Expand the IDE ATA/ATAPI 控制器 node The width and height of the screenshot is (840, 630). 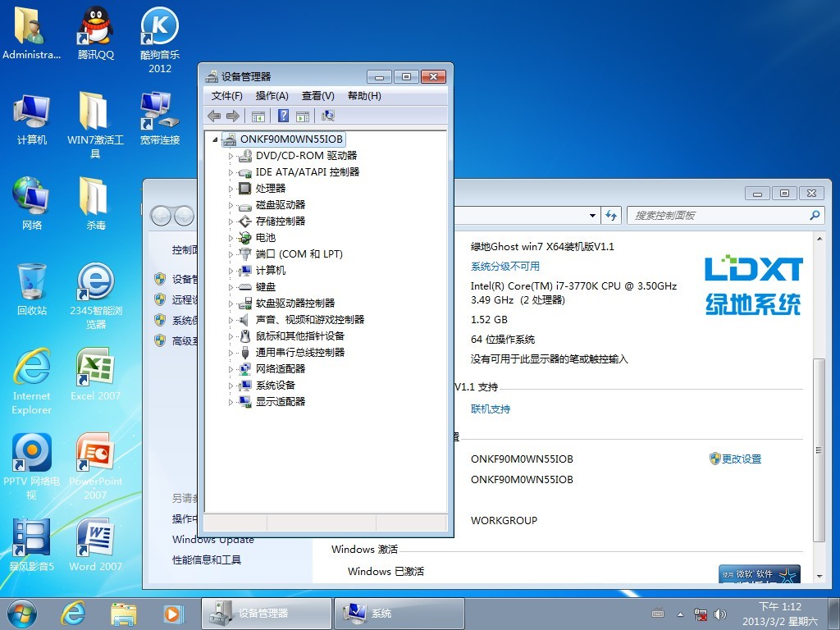(x=231, y=172)
